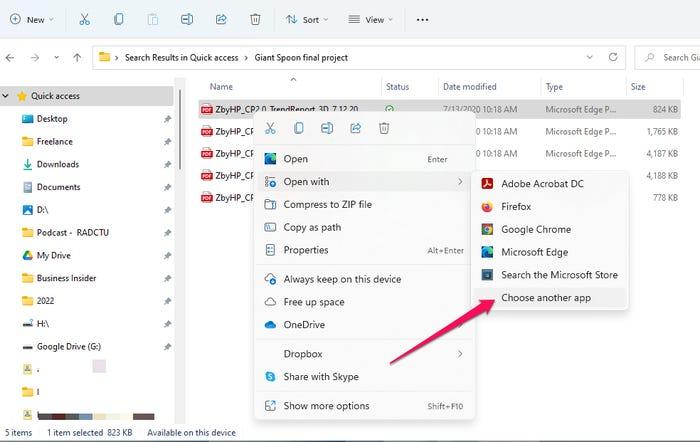Click Search Results in Quick access breadcrumb
This screenshot has height=442, width=700.
[181, 58]
